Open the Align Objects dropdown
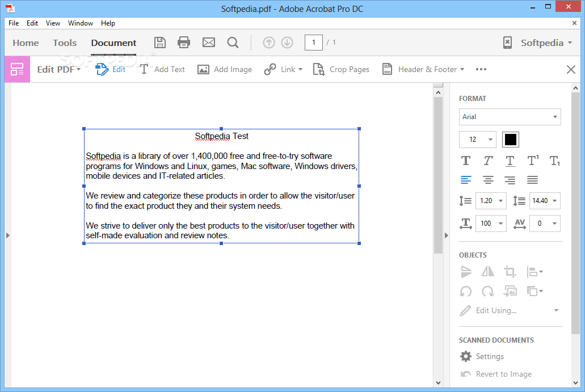585x392 pixels. pyautogui.click(x=535, y=272)
